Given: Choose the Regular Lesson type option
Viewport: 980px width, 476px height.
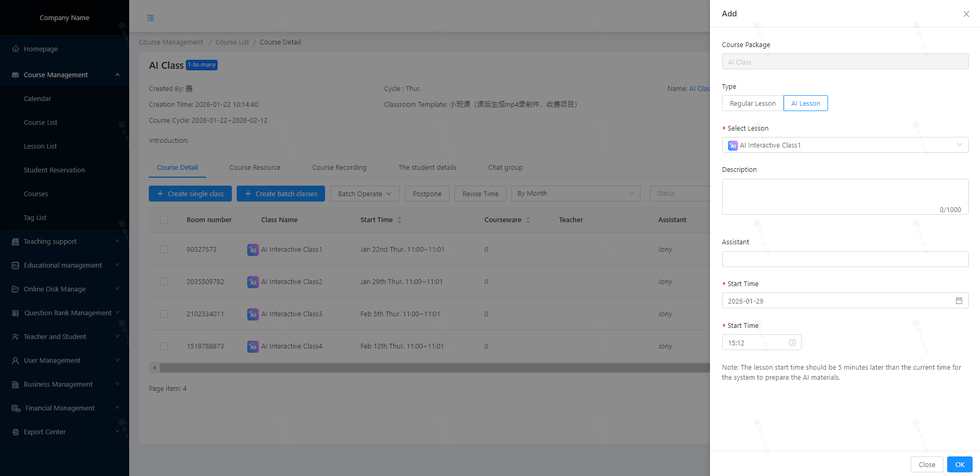Looking at the screenshot, I should click(752, 104).
